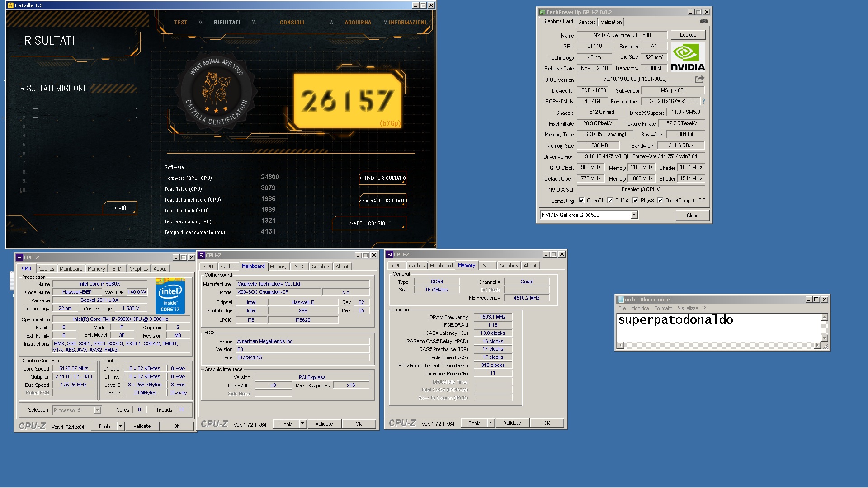868x488 pixels.
Task: Click Validate in CPU-Z Memory window
Action: (x=512, y=423)
